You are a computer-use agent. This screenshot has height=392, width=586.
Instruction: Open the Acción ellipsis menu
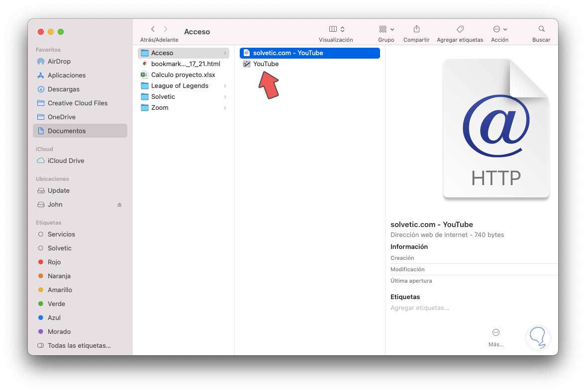499,29
